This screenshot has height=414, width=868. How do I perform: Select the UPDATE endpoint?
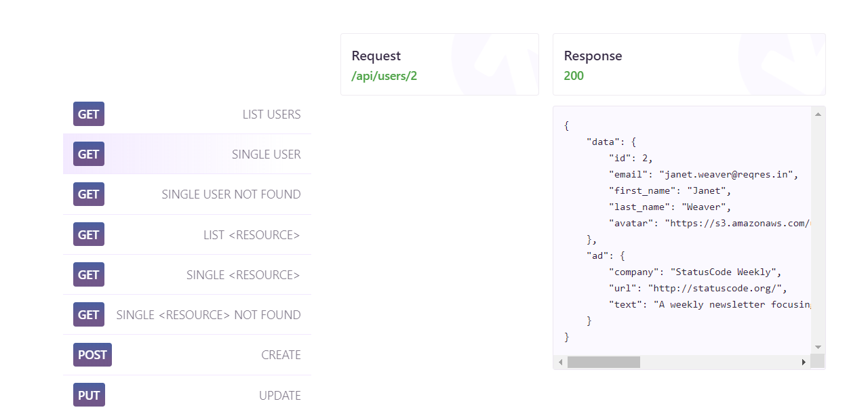tap(279, 394)
